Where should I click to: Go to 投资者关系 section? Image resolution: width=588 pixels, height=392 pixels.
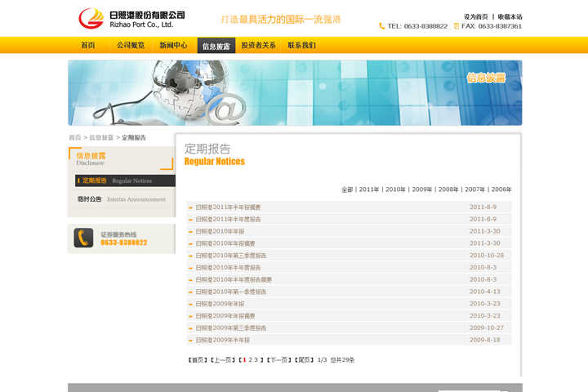258,46
